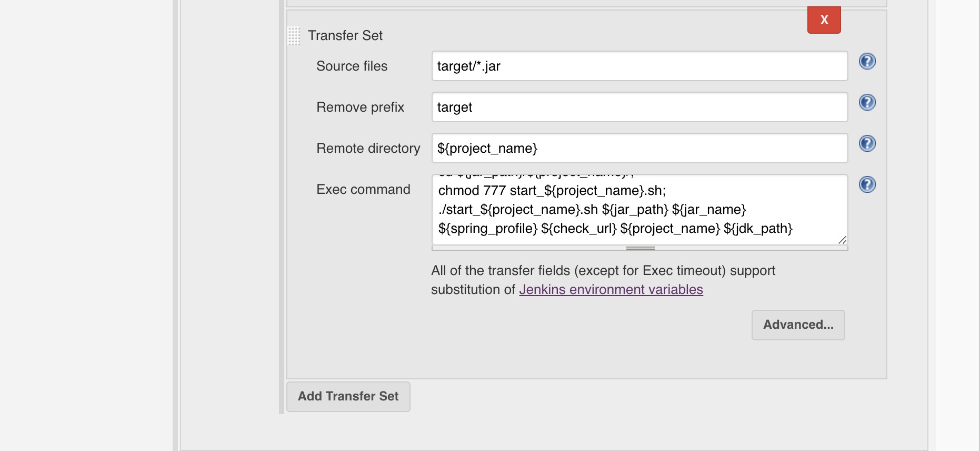This screenshot has width=980, height=451.
Task: Open help for Source files field
Action: pyautogui.click(x=867, y=61)
